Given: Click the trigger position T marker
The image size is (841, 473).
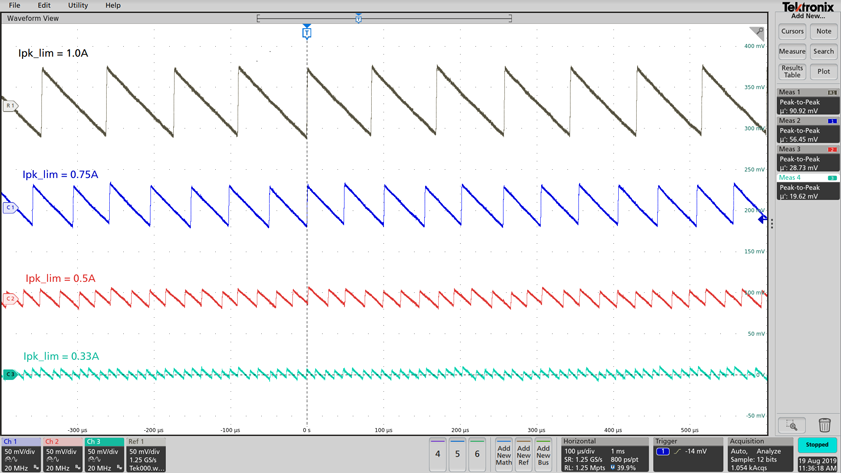Looking at the screenshot, I should [x=307, y=33].
